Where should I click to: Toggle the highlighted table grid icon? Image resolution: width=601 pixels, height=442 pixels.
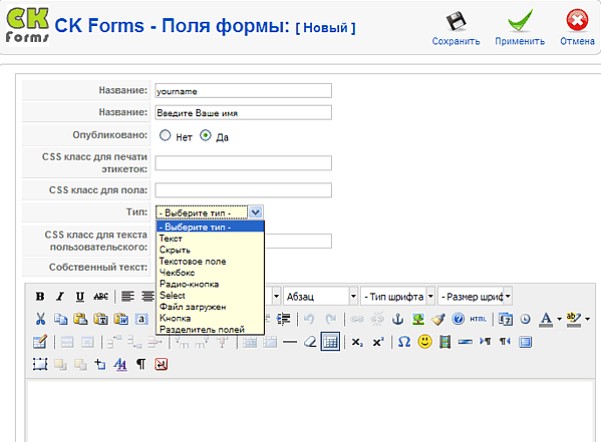click(330, 341)
